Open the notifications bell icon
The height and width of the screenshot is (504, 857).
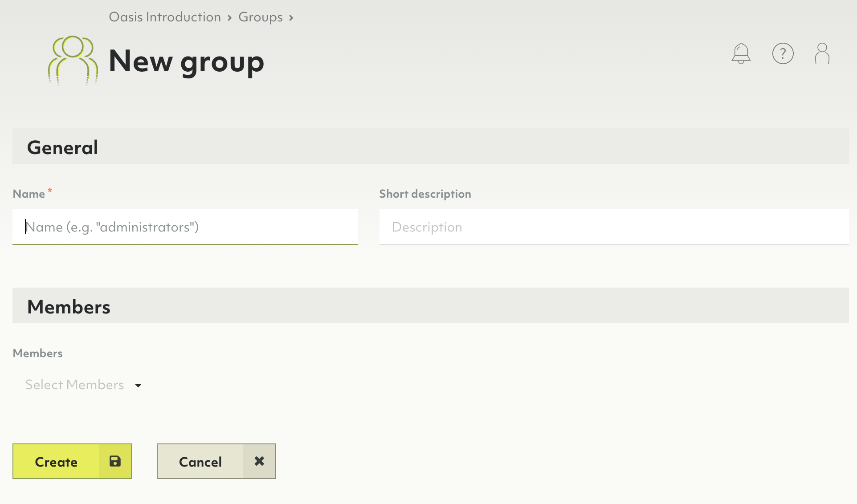click(x=741, y=53)
